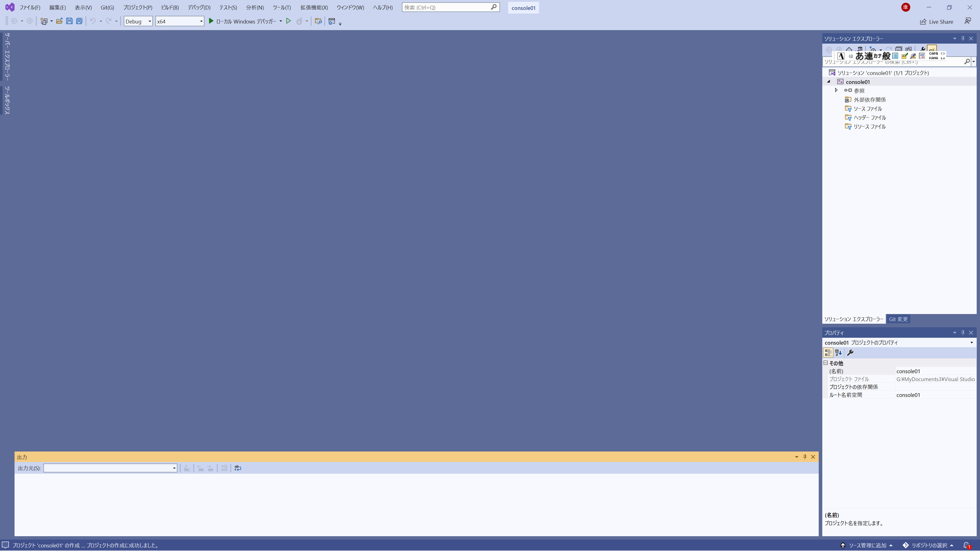
Task: Open the 出力元 output source combo box
Action: tap(110, 468)
